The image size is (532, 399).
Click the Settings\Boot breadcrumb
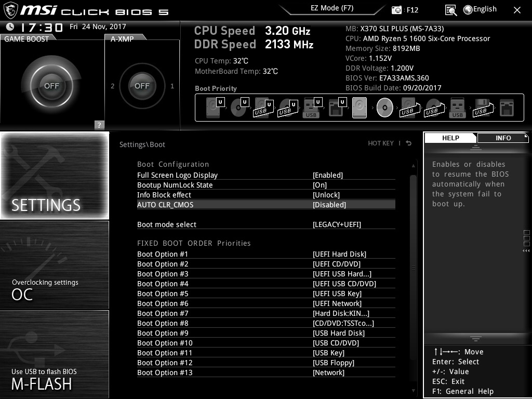pyautogui.click(x=142, y=144)
